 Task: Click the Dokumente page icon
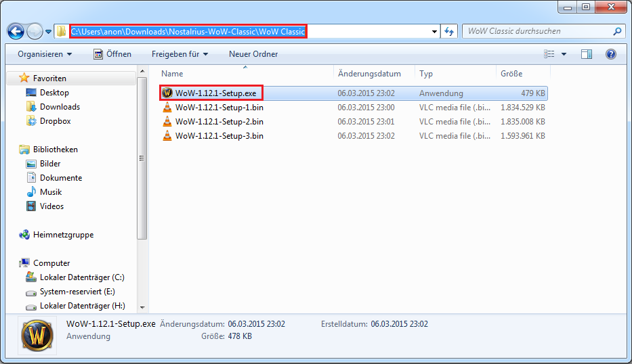tap(31, 177)
